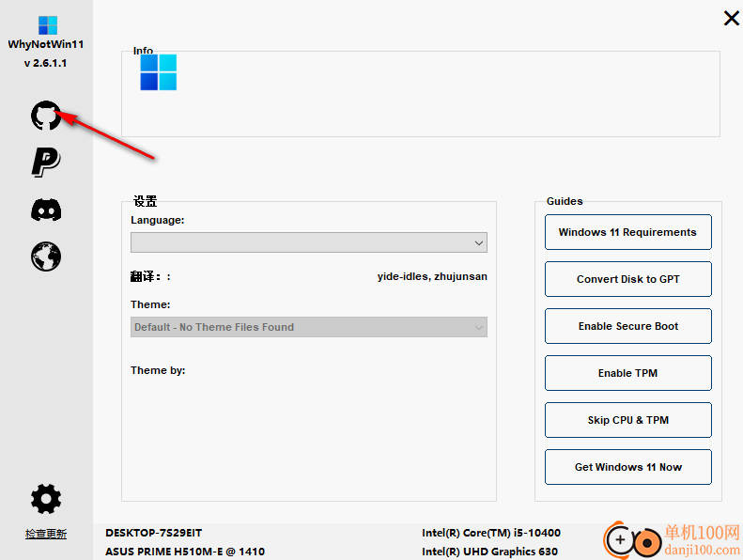Open Skip CPU & TPM guide
Viewport: 743px width, 560px height.
[627, 420]
